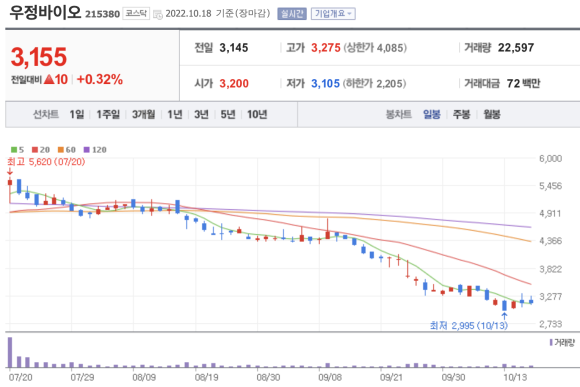
Task: Click the 거래량 value 22,597
Action: [516, 48]
